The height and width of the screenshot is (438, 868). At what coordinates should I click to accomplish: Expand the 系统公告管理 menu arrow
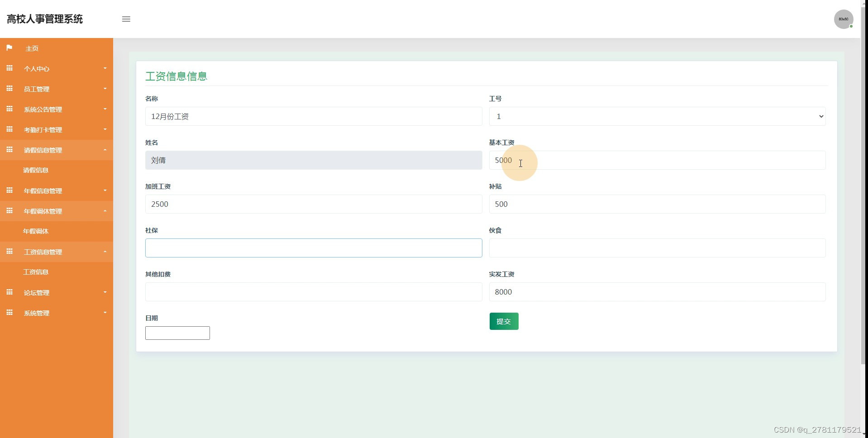click(105, 109)
